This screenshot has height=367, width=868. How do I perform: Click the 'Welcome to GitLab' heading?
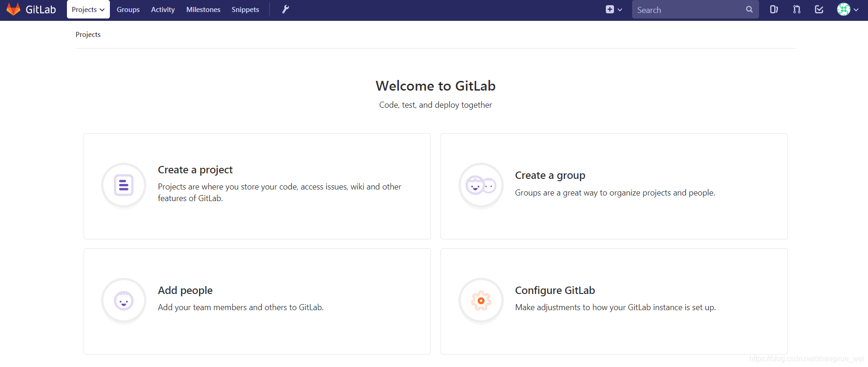pyautogui.click(x=435, y=86)
